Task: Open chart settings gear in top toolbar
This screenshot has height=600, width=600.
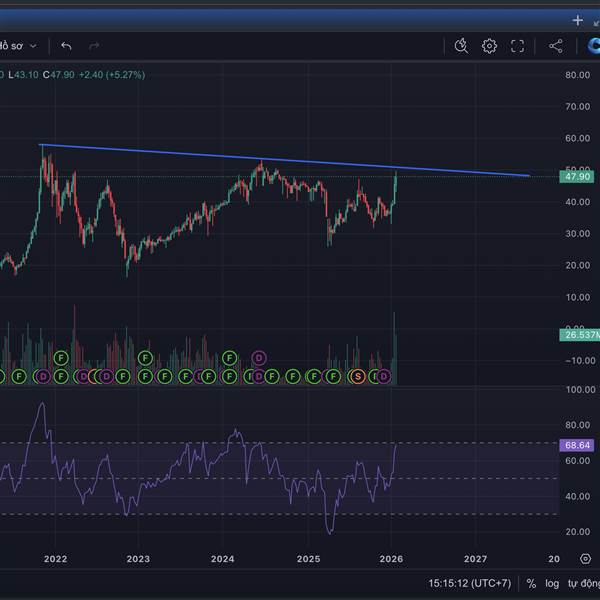Action: 489,46
